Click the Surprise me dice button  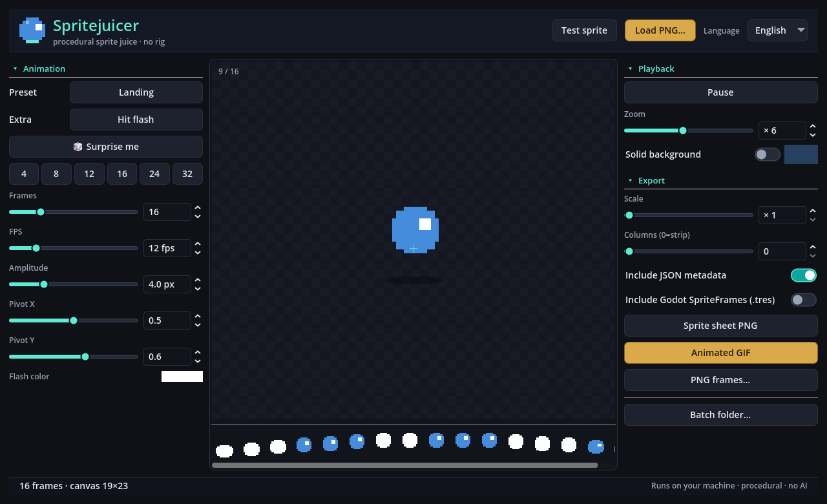(x=106, y=147)
